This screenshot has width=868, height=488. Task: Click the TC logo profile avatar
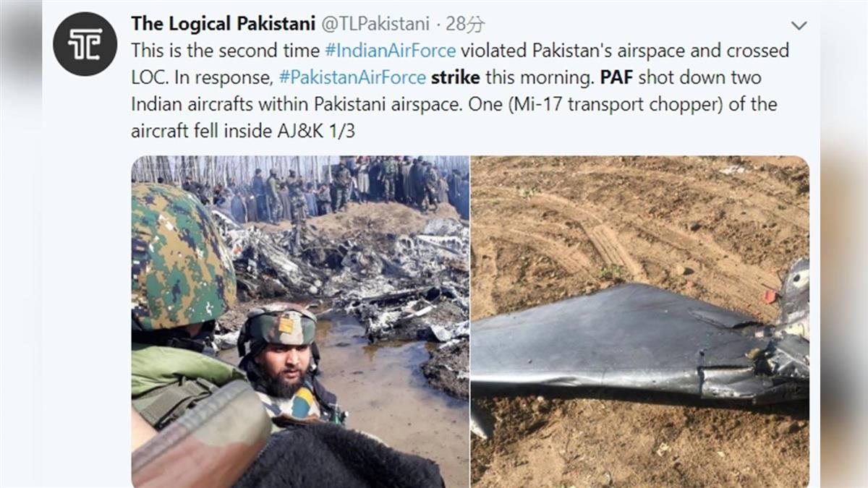click(85, 44)
